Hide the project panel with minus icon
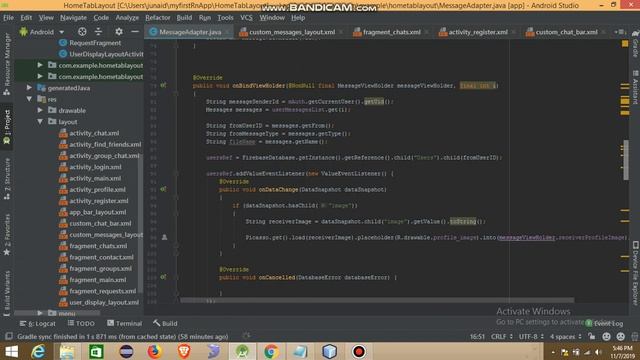The image size is (640, 360). (135, 32)
